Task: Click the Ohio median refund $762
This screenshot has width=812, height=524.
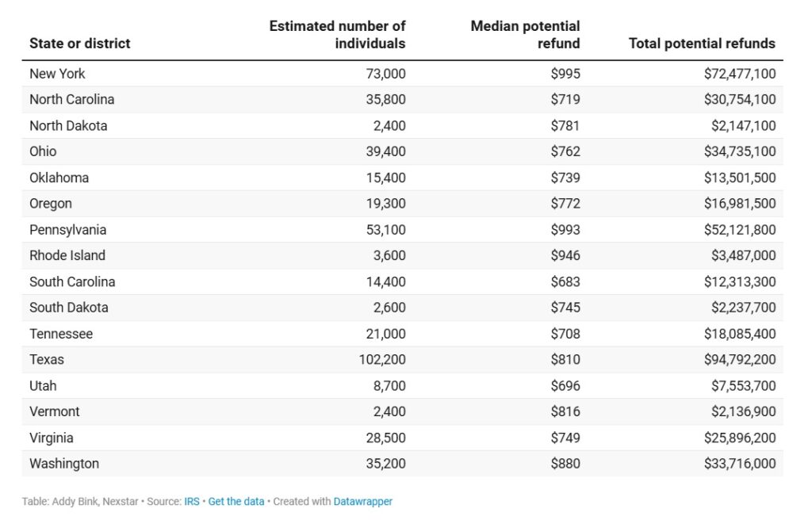Action: [565, 151]
